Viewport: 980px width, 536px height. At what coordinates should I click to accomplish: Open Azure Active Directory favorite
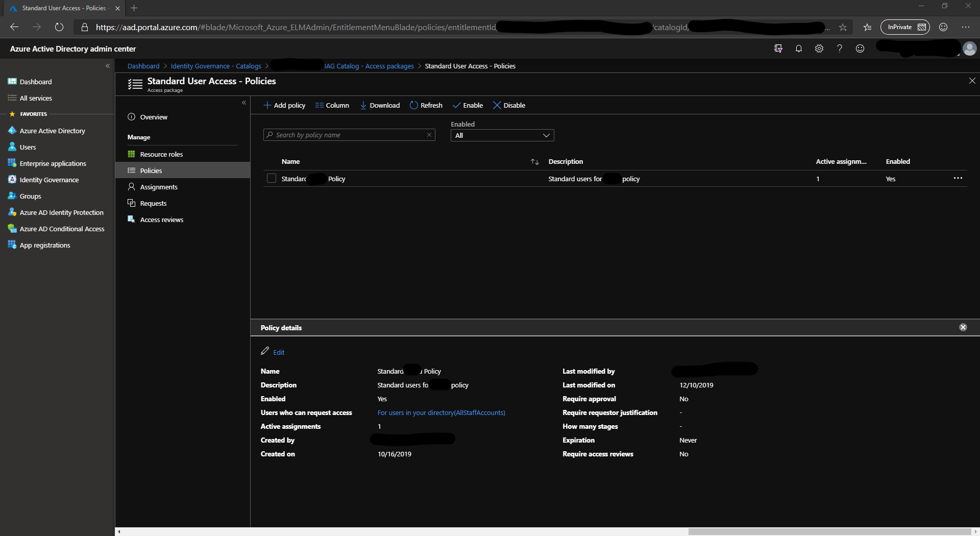coord(52,131)
